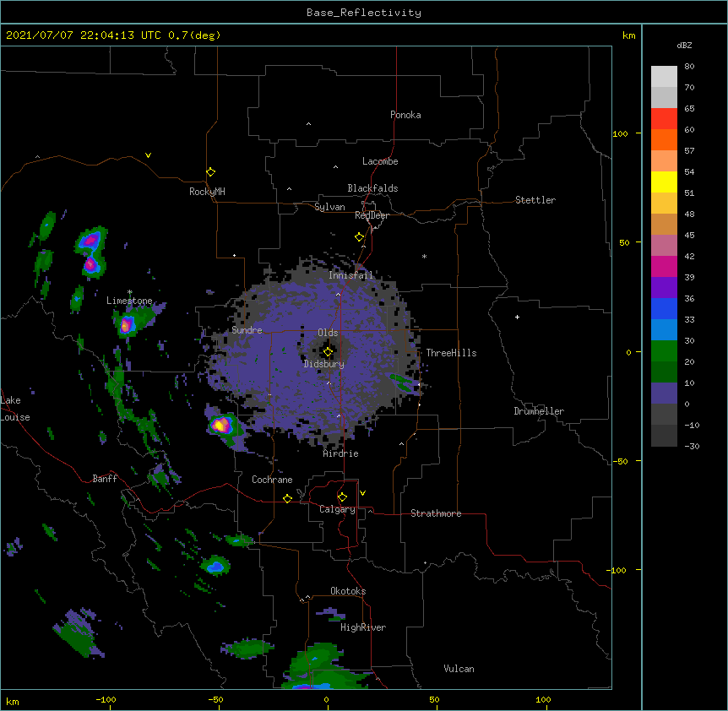This screenshot has height=711, width=728.
Task: Click the 80 value on the dBZ scale
Action: coord(689,67)
